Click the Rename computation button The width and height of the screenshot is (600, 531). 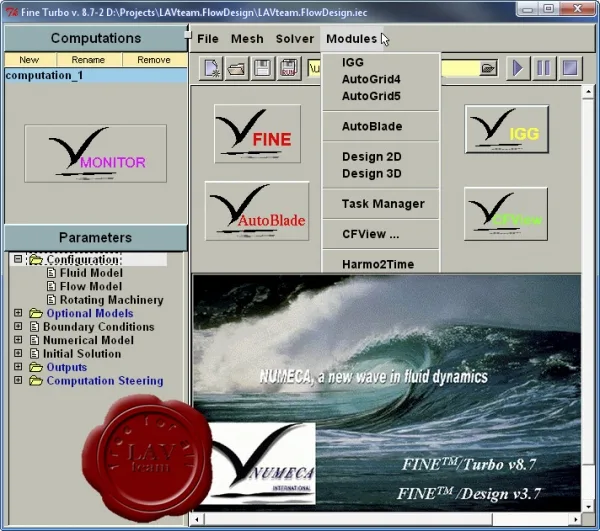pyautogui.click(x=88, y=60)
